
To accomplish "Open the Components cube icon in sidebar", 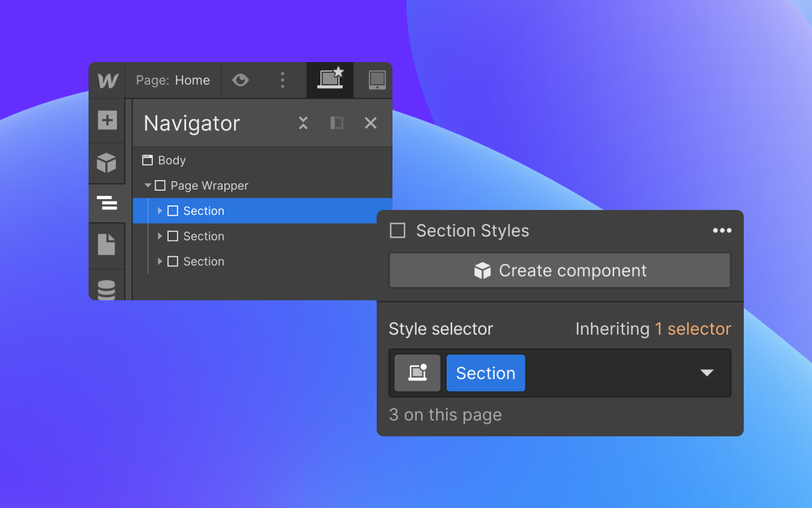I will point(107,163).
